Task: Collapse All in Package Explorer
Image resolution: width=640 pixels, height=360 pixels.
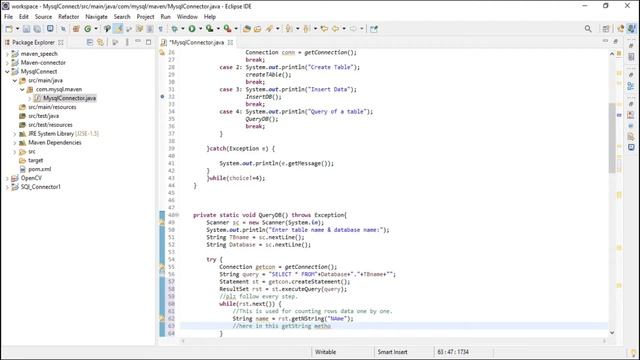Action: click(x=90, y=42)
